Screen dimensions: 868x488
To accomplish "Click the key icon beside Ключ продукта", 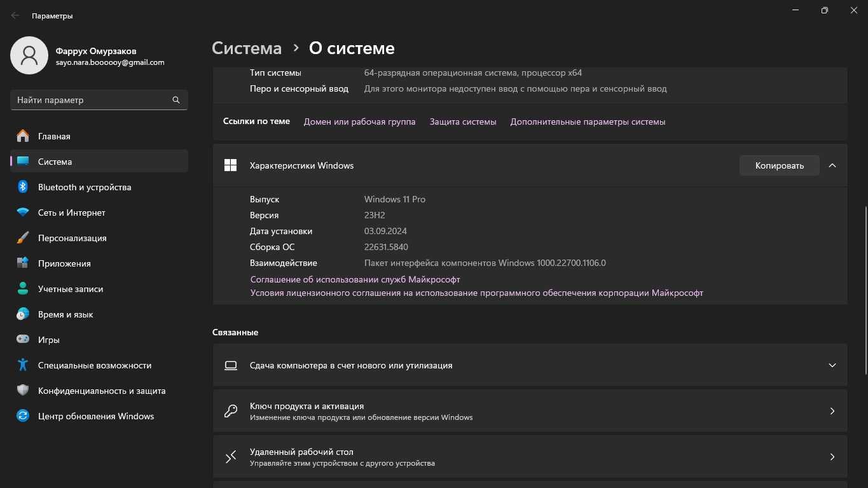I will [231, 411].
